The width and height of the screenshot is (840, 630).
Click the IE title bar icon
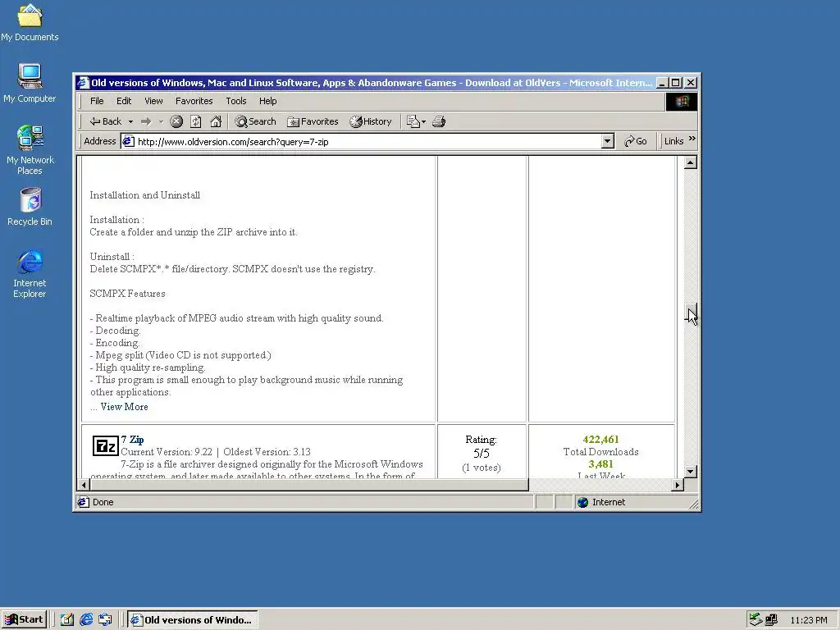(83, 83)
